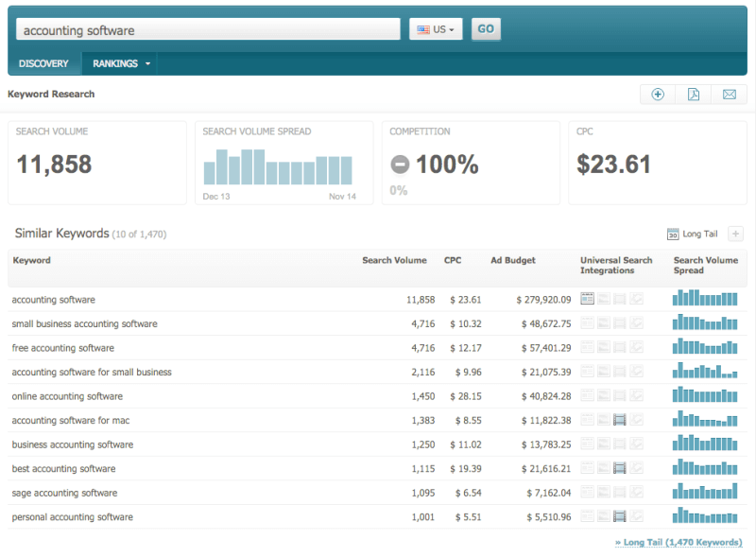Click the competition minus circle icon
The height and width of the screenshot is (557, 756).
[x=401, y=165]
